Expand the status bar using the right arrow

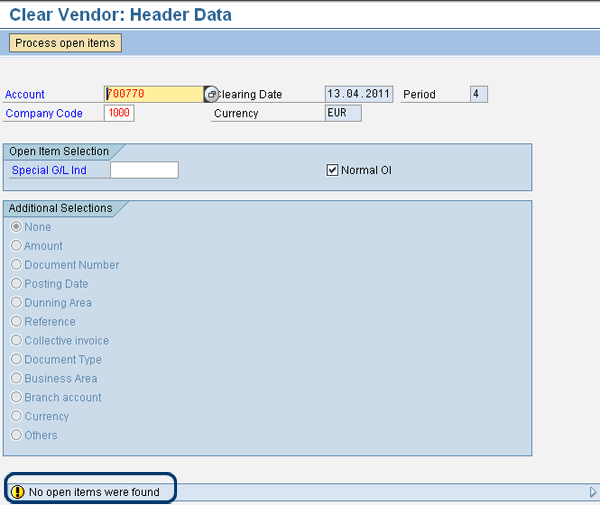[593, 491]
